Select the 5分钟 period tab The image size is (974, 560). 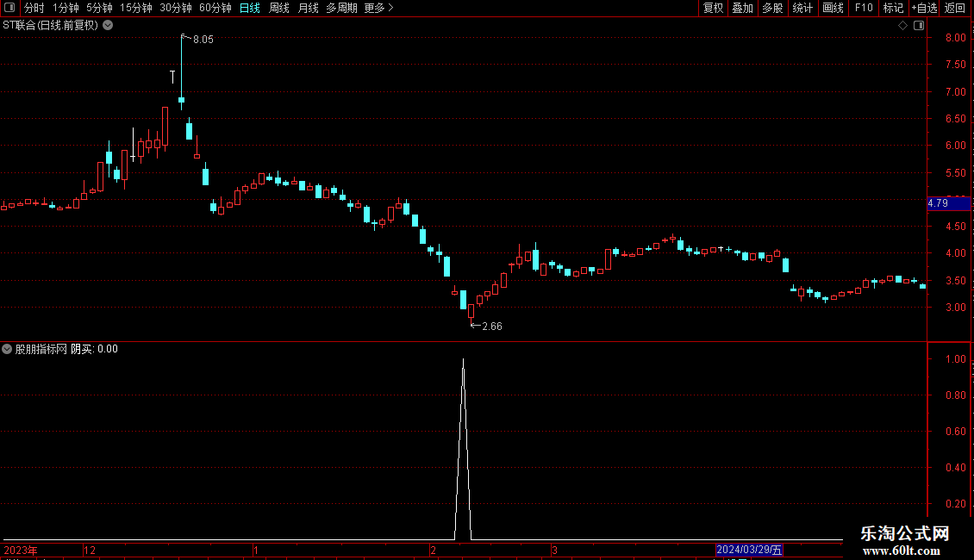99,8
